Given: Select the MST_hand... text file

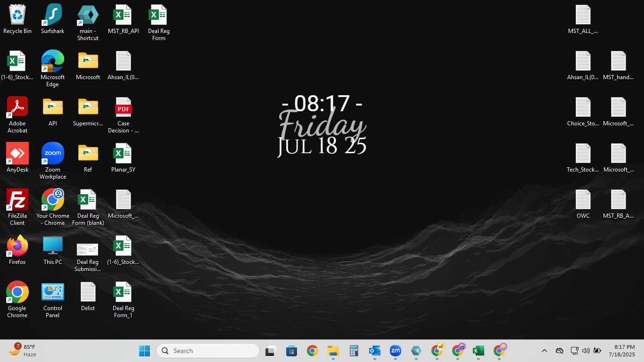Looking at the screenshot, I should (618, 66).
